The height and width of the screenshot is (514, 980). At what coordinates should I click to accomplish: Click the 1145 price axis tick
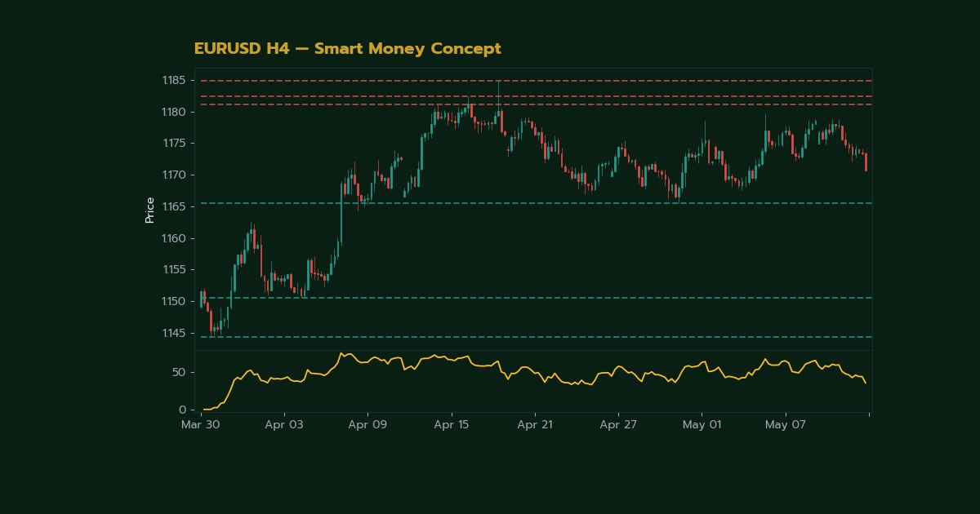(x=173, y=333)
